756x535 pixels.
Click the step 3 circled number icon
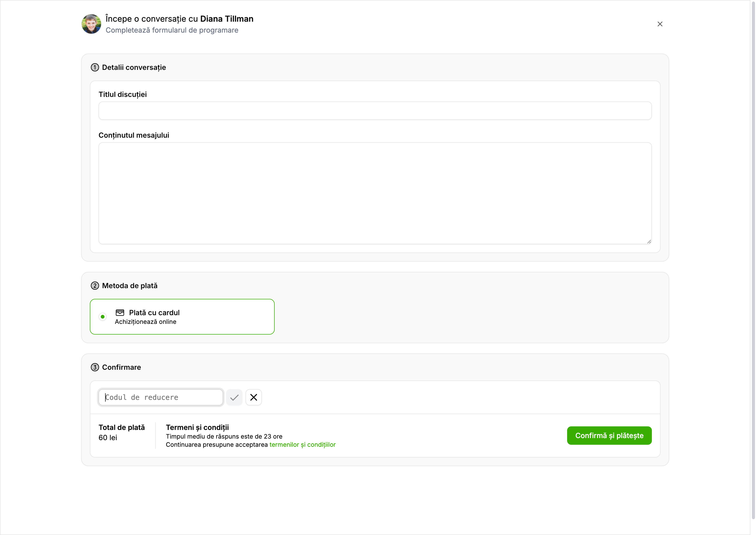point(95,367)
